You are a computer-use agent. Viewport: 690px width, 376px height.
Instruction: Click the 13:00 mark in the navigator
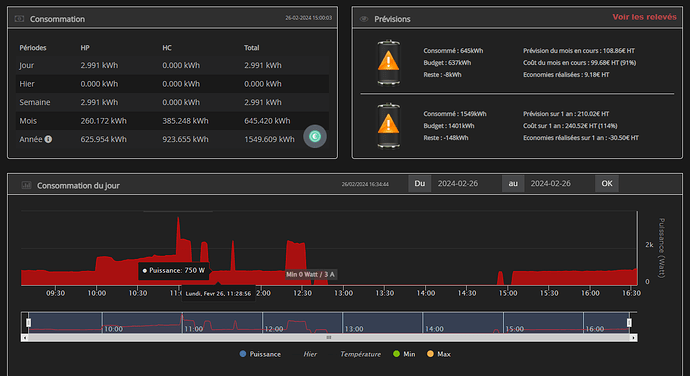coord(354,329)
